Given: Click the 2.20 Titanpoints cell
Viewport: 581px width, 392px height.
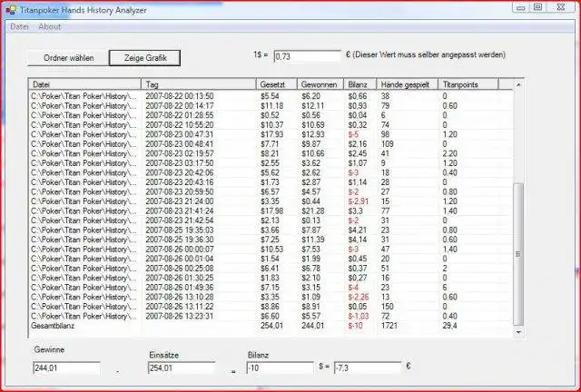Looking at the screenshot, I should tap(450, 153).
